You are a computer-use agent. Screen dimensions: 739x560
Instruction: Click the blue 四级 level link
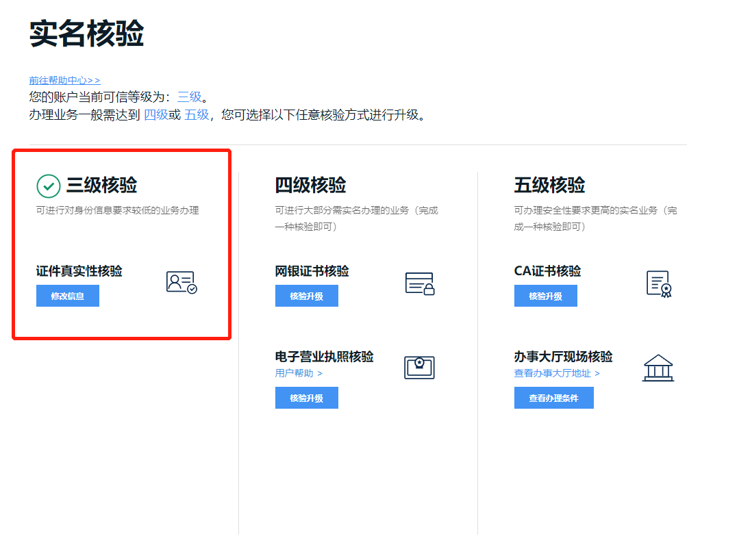(155, 114)
